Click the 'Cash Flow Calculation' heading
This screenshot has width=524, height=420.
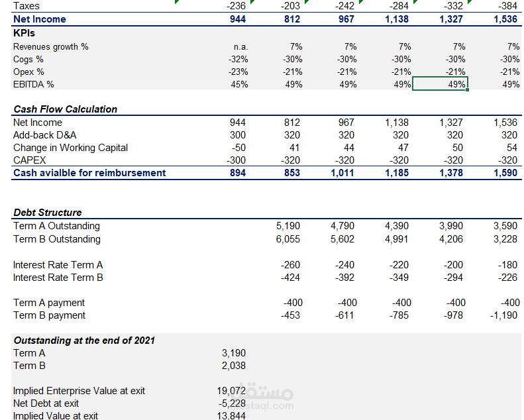coord(66,109)
